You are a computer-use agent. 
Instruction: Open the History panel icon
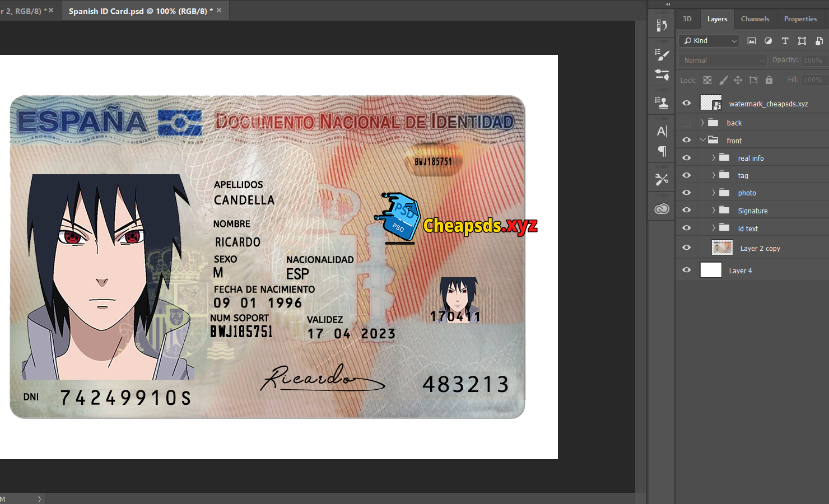[662, 26]
